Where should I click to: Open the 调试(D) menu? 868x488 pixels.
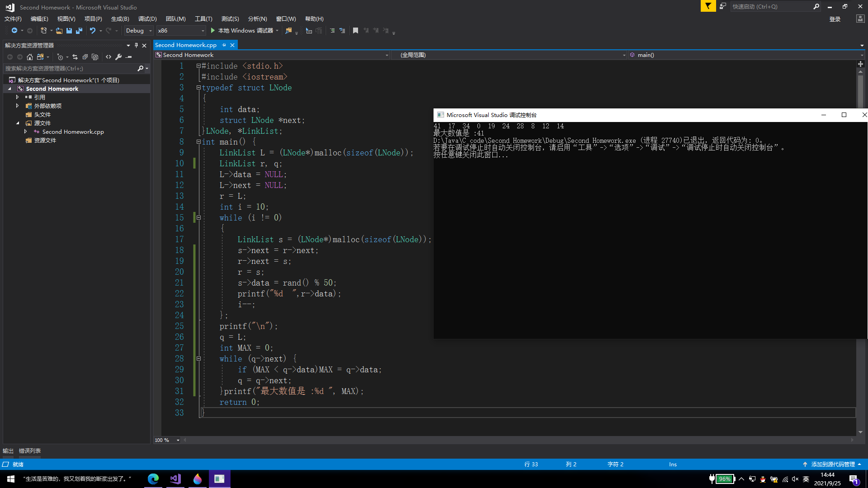[x=147, y=19]
